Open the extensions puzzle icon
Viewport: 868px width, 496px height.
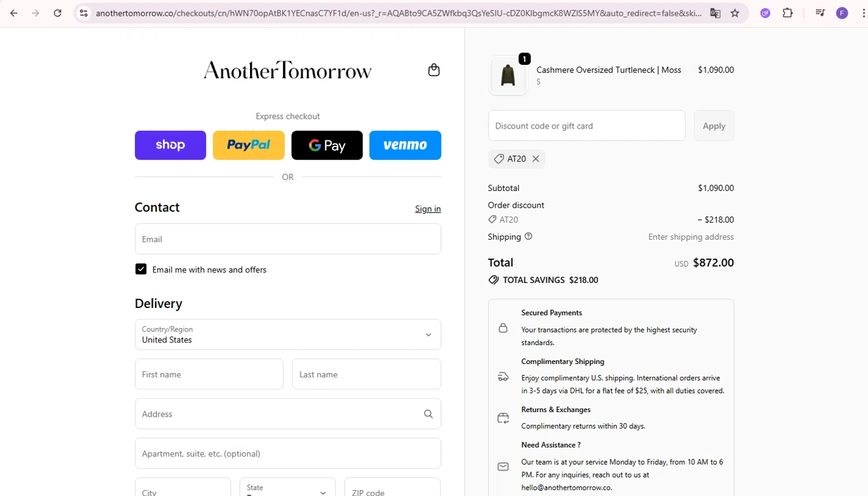788,13
